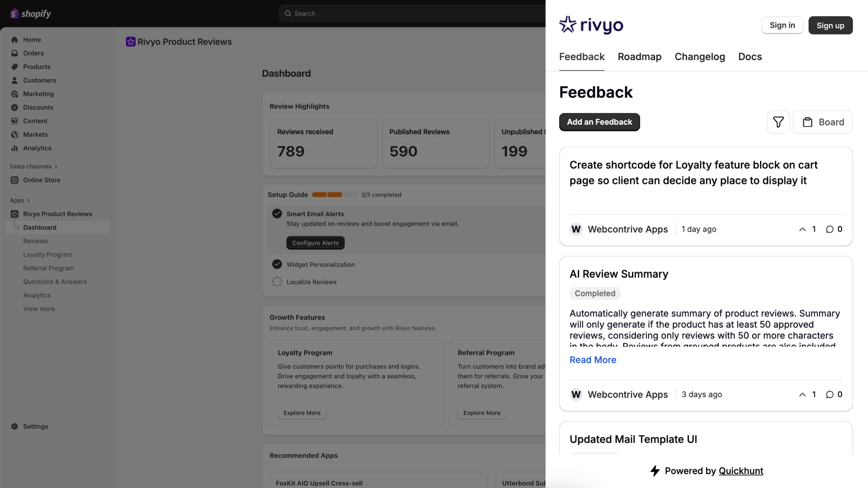Click the Completed status badge

(x=594, y=294)
